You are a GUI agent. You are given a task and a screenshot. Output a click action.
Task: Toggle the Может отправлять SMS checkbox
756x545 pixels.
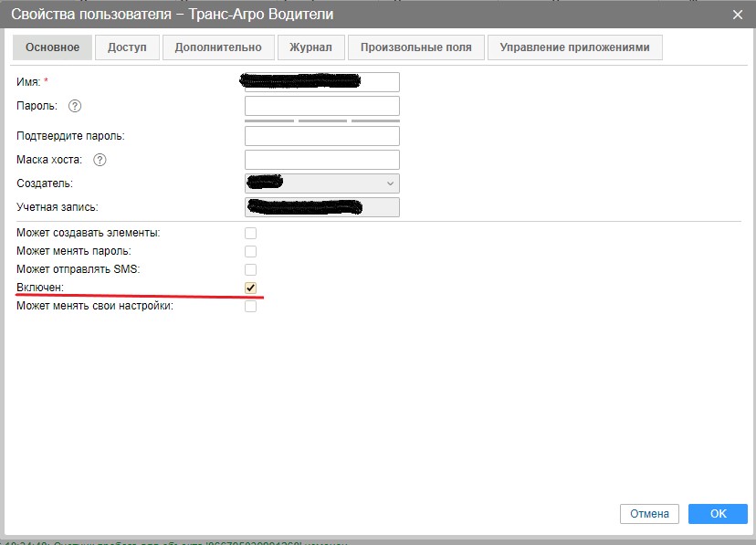coord(251,269)
